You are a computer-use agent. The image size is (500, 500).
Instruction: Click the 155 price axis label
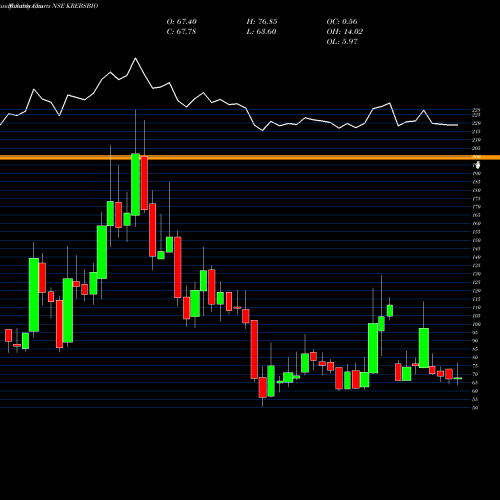click(476, 232)
